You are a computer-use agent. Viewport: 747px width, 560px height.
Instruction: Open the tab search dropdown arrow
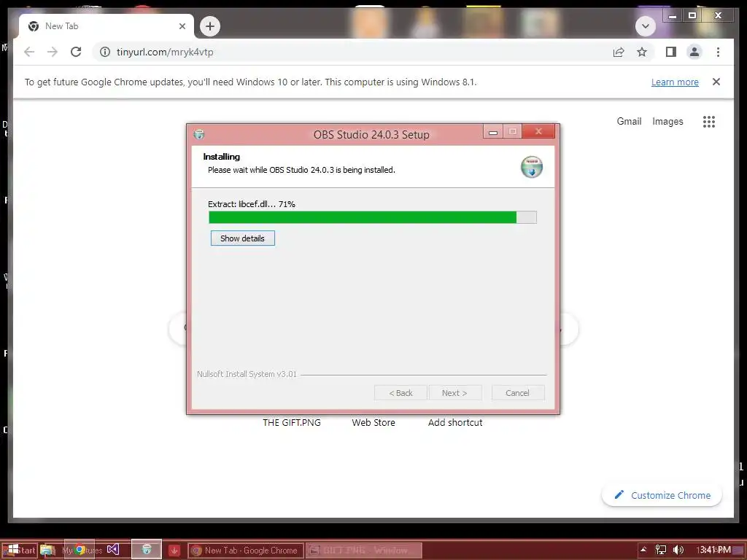point(646,26)
